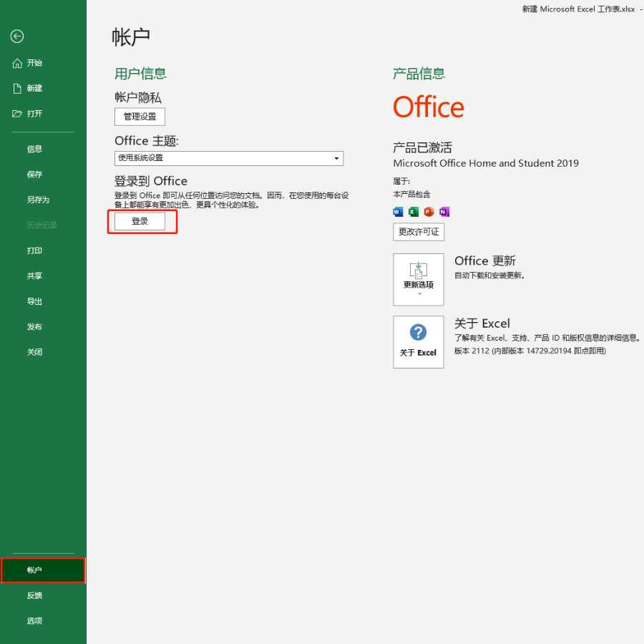Click the back arrow circle icon

(x=17, y=36)
